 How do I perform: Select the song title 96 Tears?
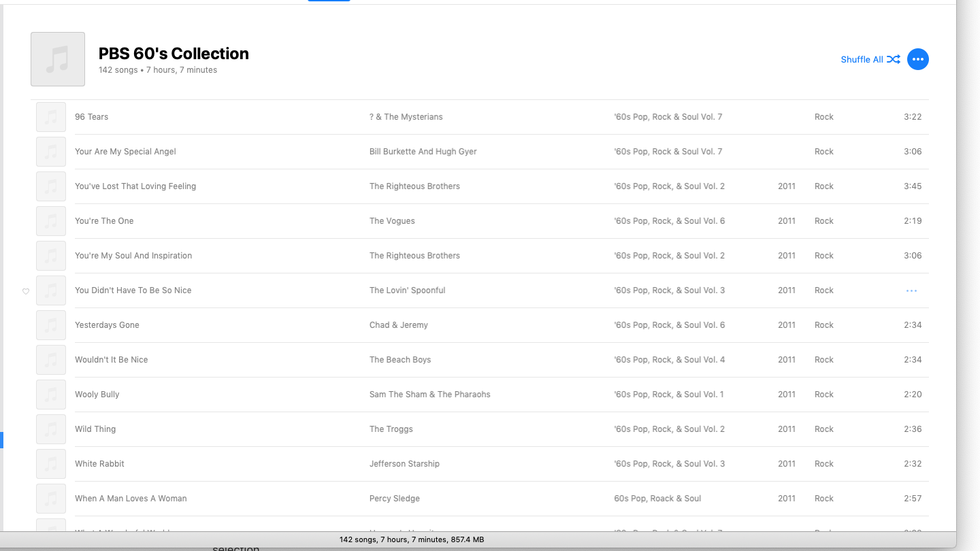(x=91, y=117)
